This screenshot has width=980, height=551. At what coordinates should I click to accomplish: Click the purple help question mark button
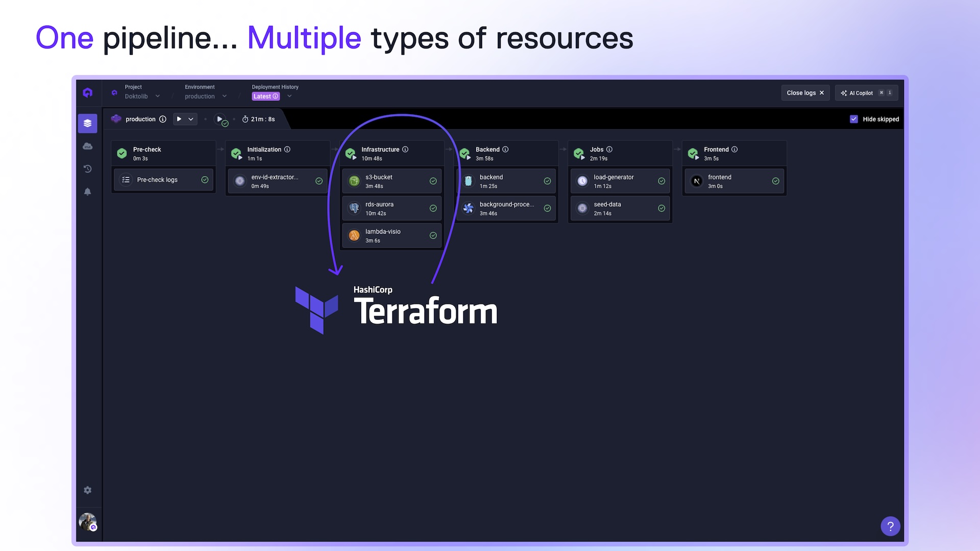coord(890,526)
